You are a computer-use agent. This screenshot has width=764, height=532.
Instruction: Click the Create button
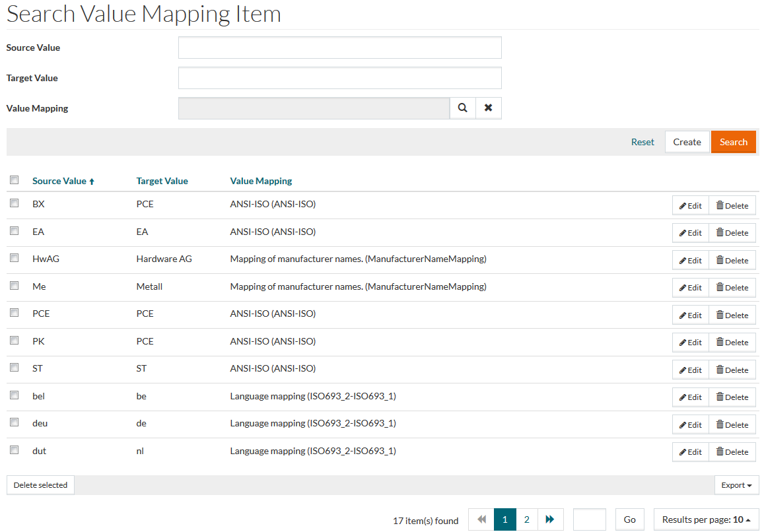(x=687, y=142)
